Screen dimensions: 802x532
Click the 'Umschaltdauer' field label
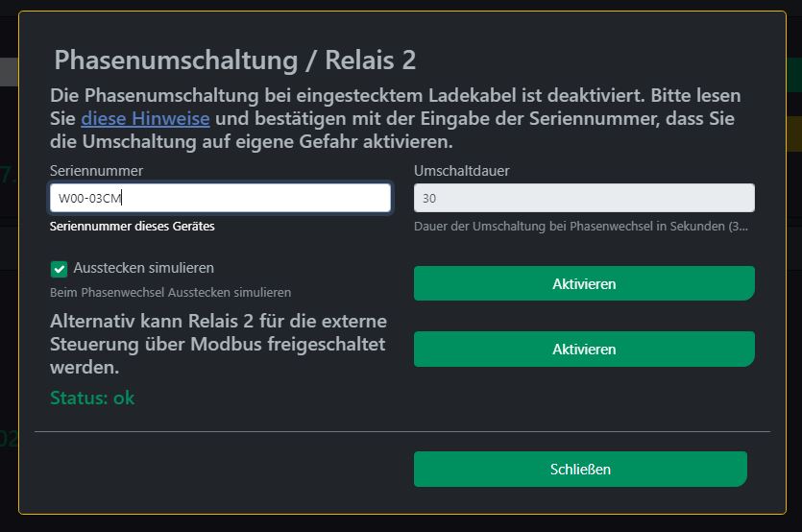[x=462, y=171]
